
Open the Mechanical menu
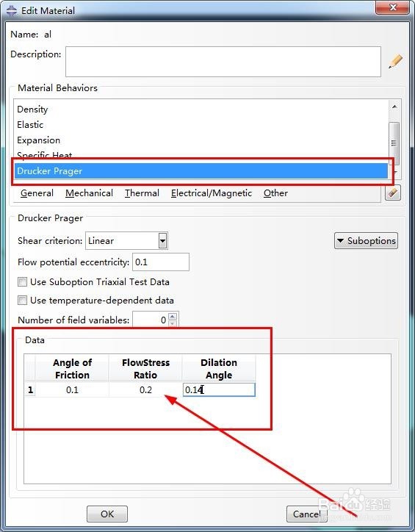point(89,193)
